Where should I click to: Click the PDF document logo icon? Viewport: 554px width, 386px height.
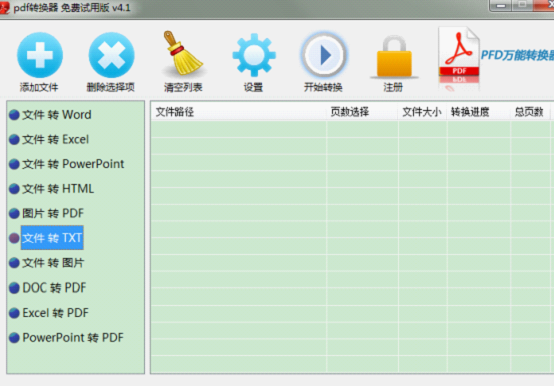(x=459, y=58)
